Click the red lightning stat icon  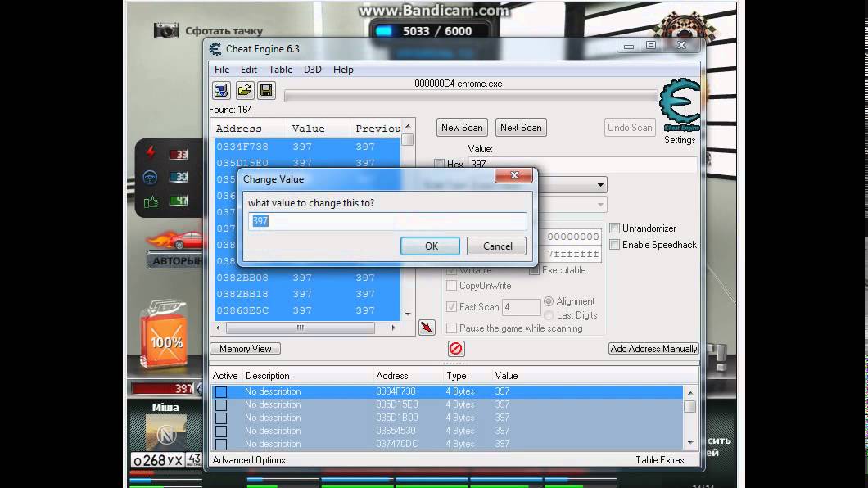coord(150,153)
